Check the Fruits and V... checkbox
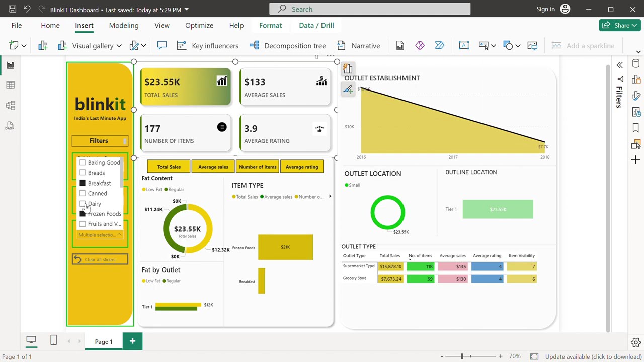Viewport: 644px width, 362px height. 83,224
